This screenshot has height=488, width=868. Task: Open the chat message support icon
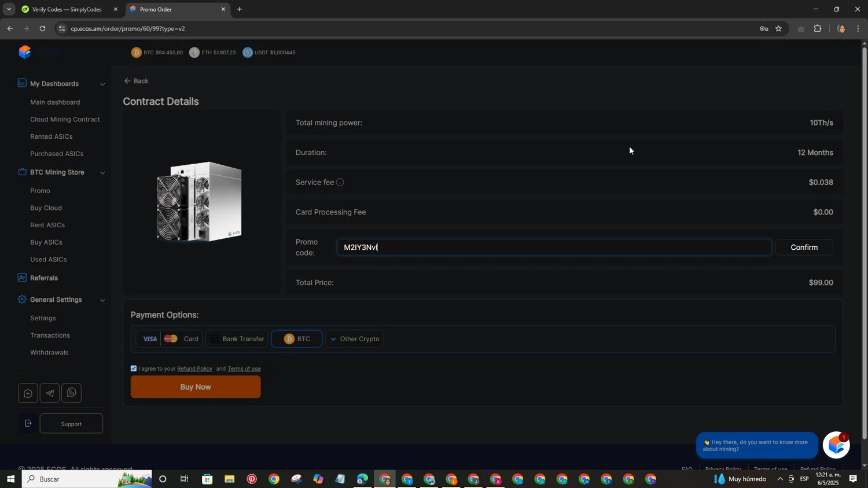point(28,393)
